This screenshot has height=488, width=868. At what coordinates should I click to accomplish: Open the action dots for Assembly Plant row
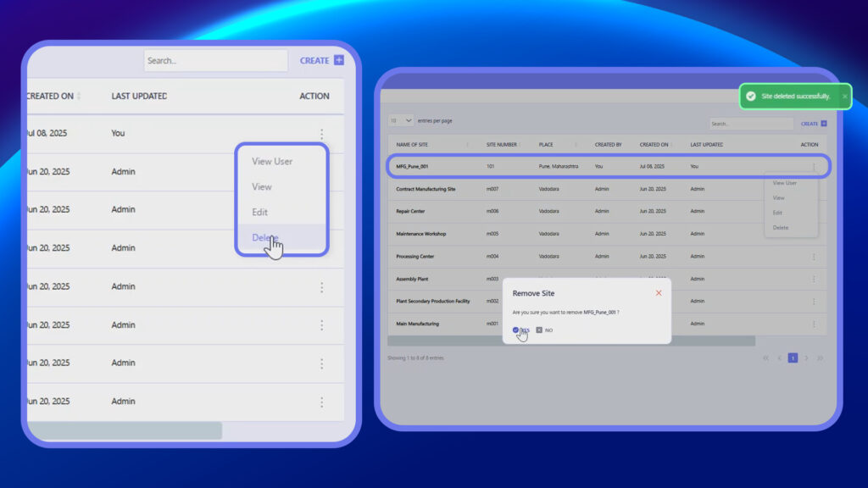click(814, 279)
